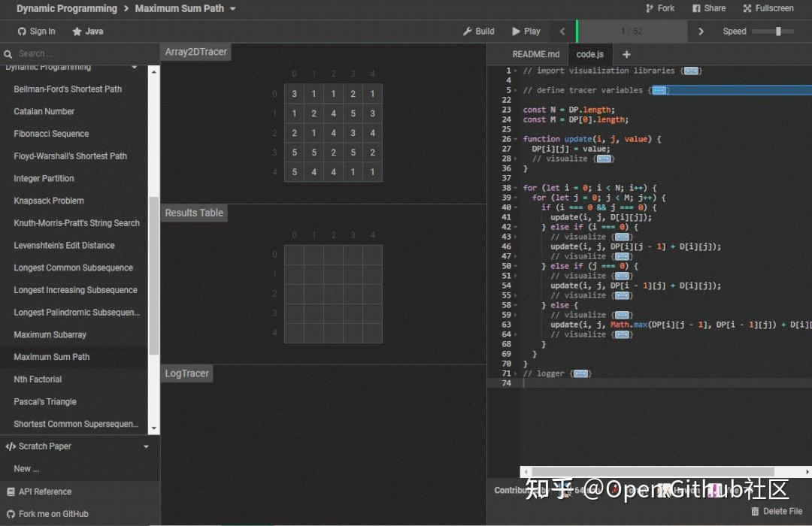Click the search magnifier icon in sidebar
The width and height of the screenshot is (812, 526).
[x=8, y=54]
